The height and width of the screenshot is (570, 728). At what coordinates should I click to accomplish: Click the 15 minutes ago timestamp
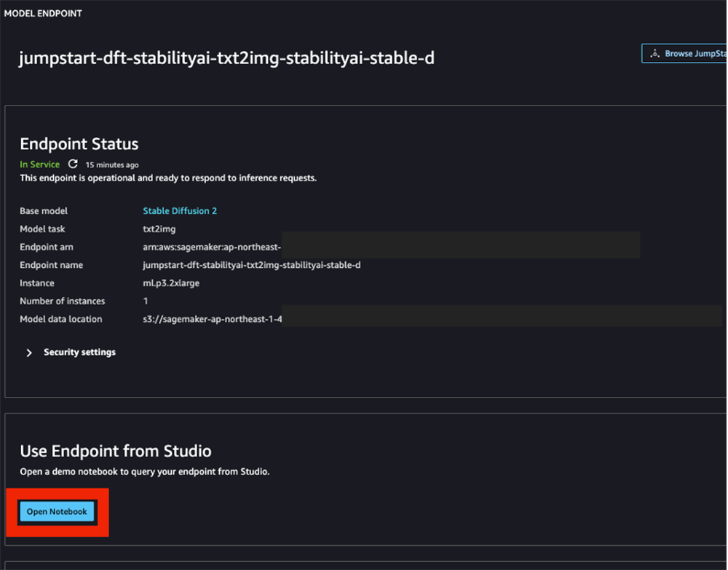click(112, 165)
